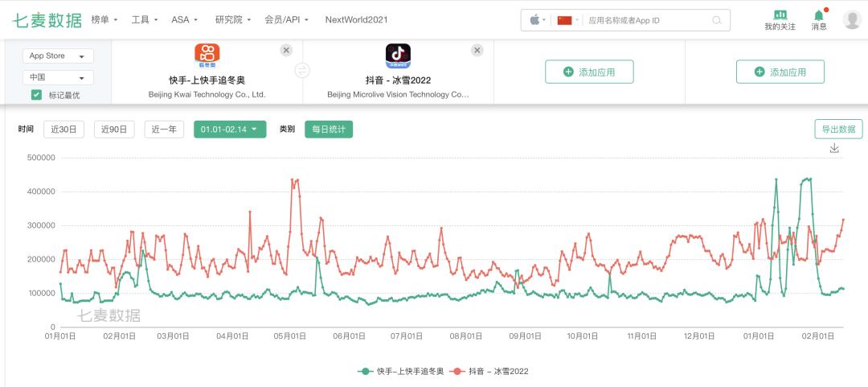Screen dimensions: 868x387
Task: Remove the 抖音 - 冰雪2022 app from comparison
Action: (477, 51)
